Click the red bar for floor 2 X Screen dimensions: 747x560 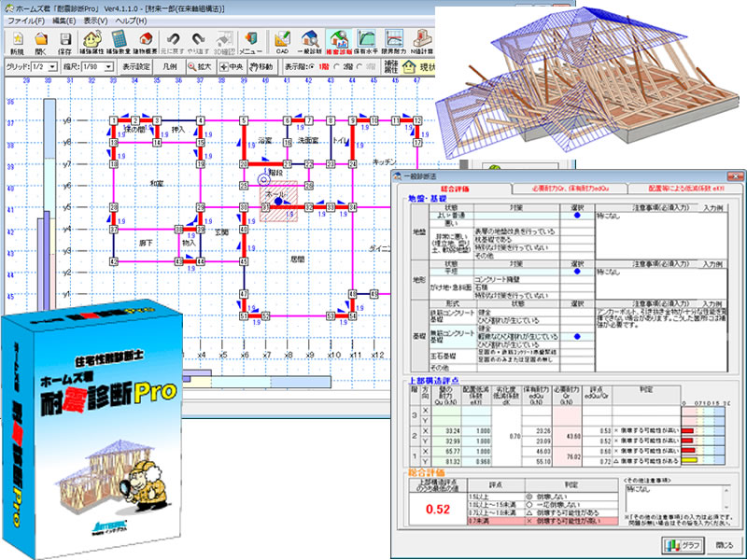(x=689, y=430)
